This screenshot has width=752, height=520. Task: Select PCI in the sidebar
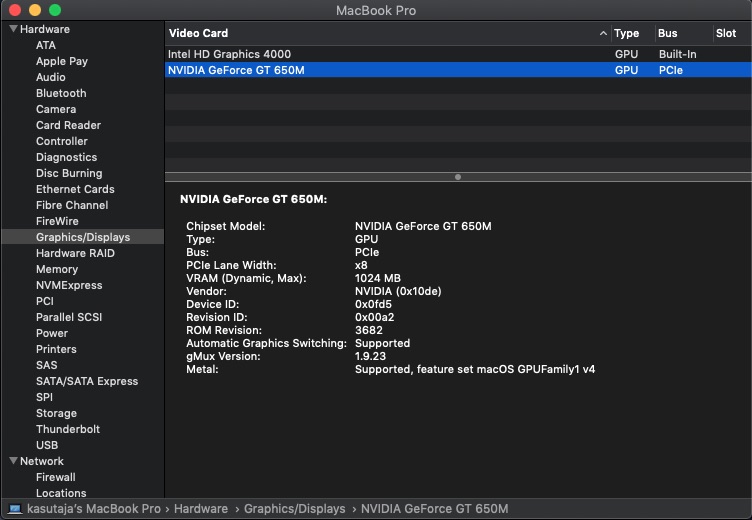(x=45, y=301)
